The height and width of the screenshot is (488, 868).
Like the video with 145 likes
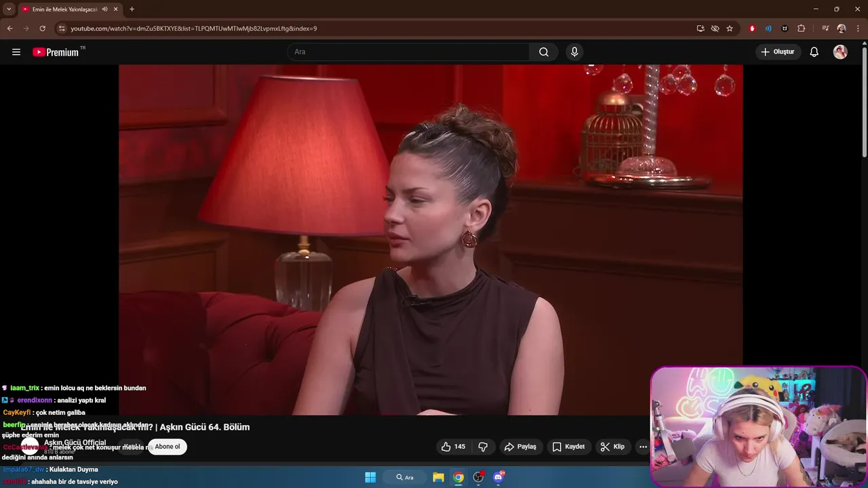pos(454,447)
